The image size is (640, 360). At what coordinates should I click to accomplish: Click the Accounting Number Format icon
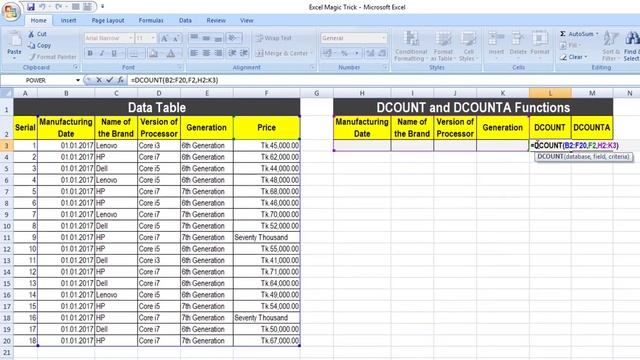tap(327, 53)
